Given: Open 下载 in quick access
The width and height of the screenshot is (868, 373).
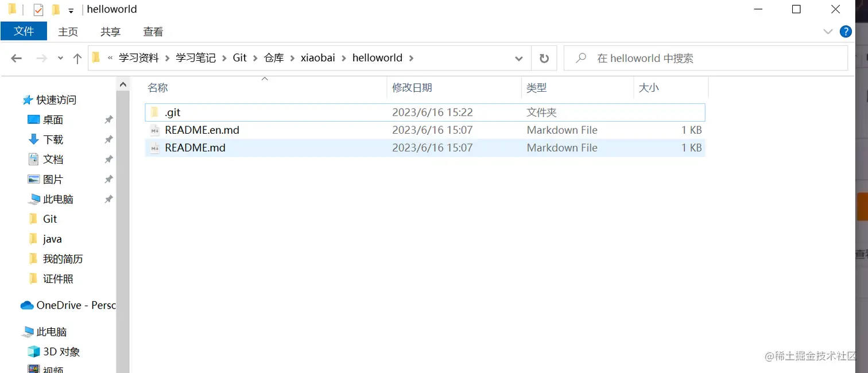Looking at the screenshot, I should (x=53, y=140).
